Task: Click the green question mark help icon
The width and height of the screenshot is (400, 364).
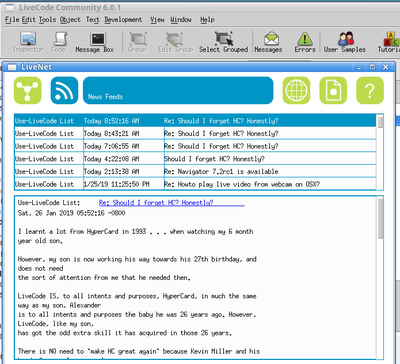Action: click(370, 90)
